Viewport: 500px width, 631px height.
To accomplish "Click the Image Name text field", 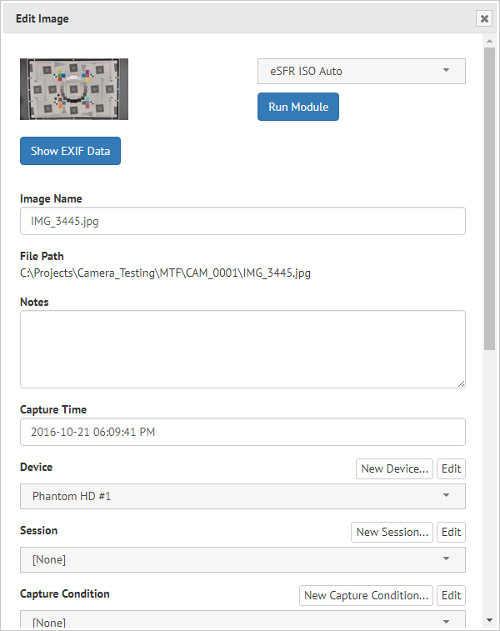I will [x=243, y=221].
